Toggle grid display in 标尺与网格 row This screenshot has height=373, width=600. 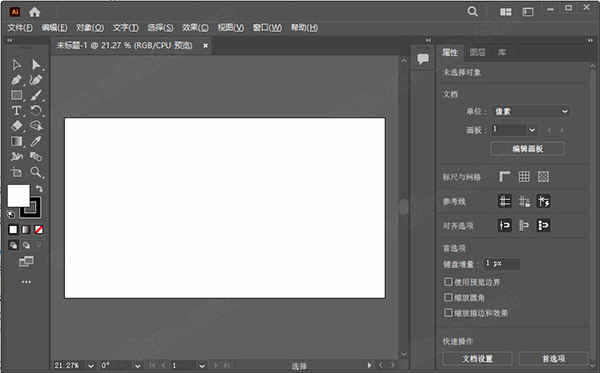coord(524,177)
